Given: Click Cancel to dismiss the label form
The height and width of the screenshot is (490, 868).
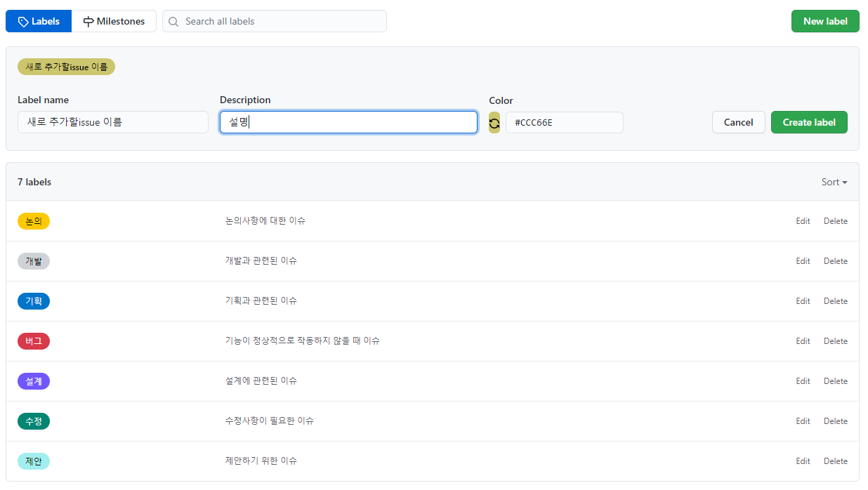Looking at the screenshot, I should [738, 121].
